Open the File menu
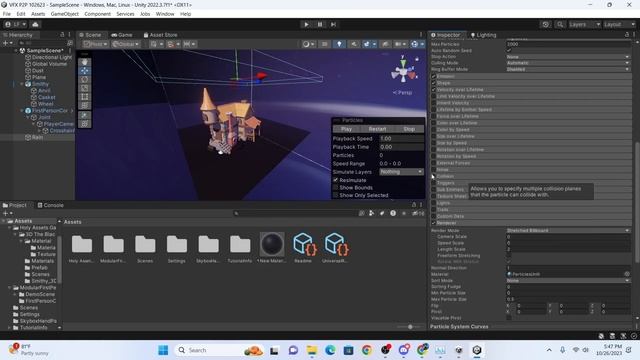 tap(7, 14)
